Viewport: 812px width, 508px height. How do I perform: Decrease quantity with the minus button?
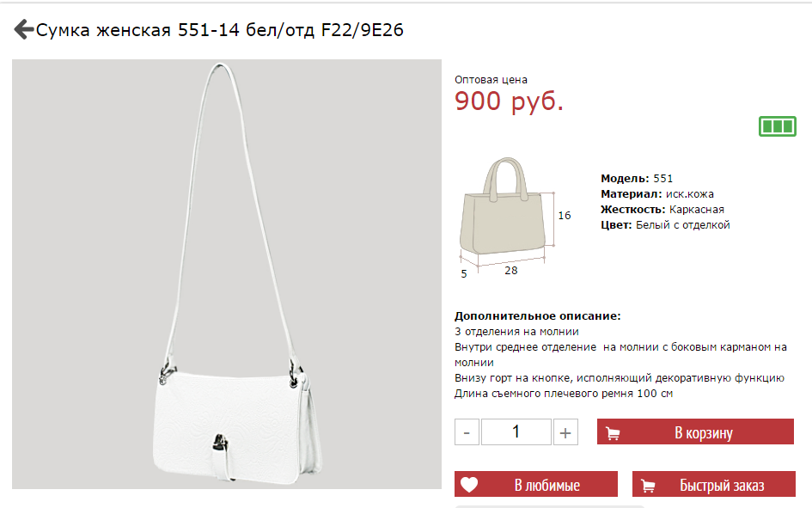(x=467, y=431)
